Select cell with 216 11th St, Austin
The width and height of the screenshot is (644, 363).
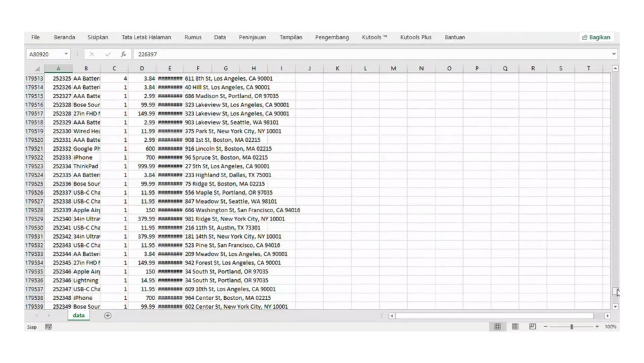[x=222, y=228]
